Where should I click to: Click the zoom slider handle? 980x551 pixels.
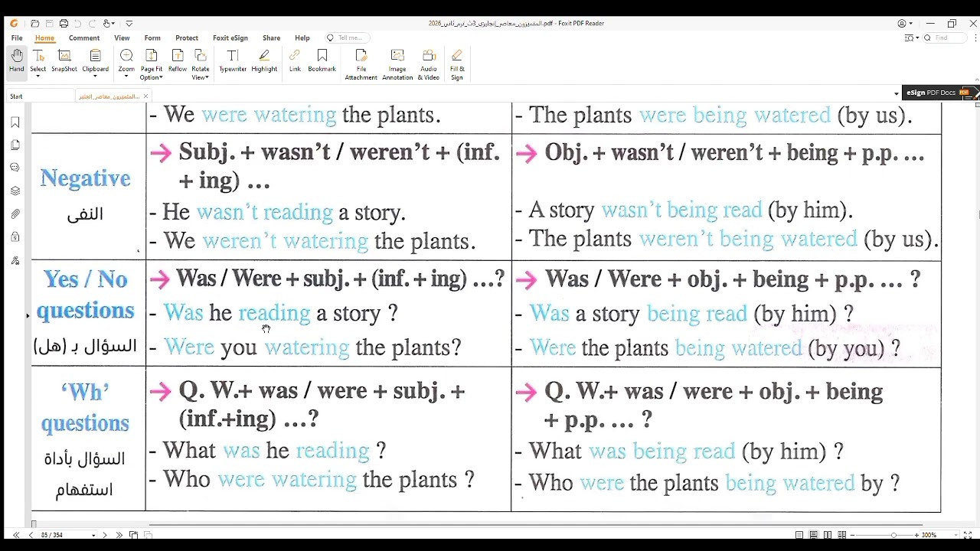click(893, 535)
